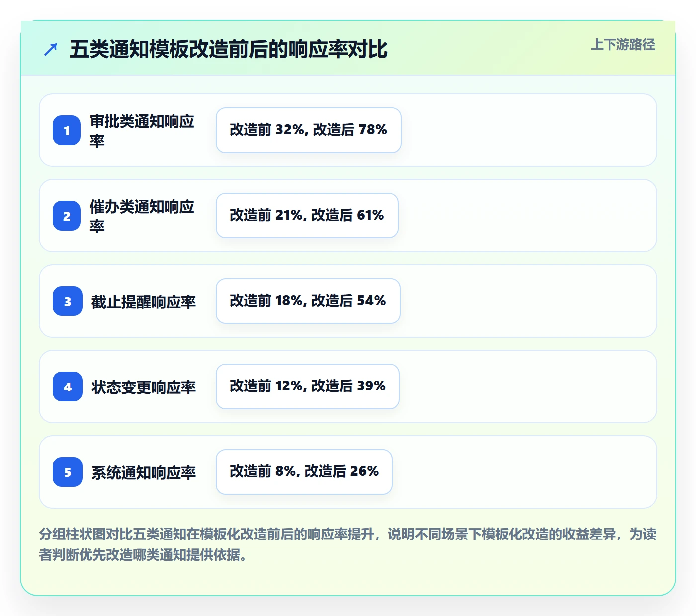Click the arrow icon beside the title
Screen dimensions: 696x616
pyautogui.click(x=51, y=50)
